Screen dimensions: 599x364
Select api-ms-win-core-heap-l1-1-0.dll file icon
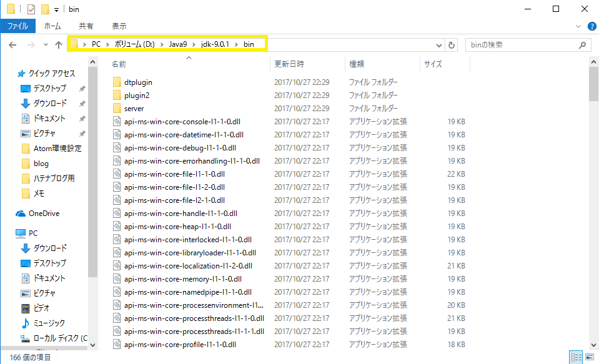pyautogui.click(x=117, y=227)
